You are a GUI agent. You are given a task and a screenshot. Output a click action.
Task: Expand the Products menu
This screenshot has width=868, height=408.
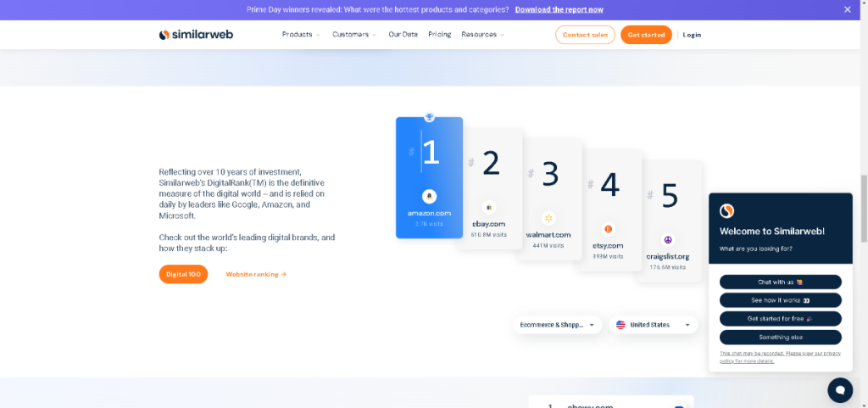[x=301, y=34]
